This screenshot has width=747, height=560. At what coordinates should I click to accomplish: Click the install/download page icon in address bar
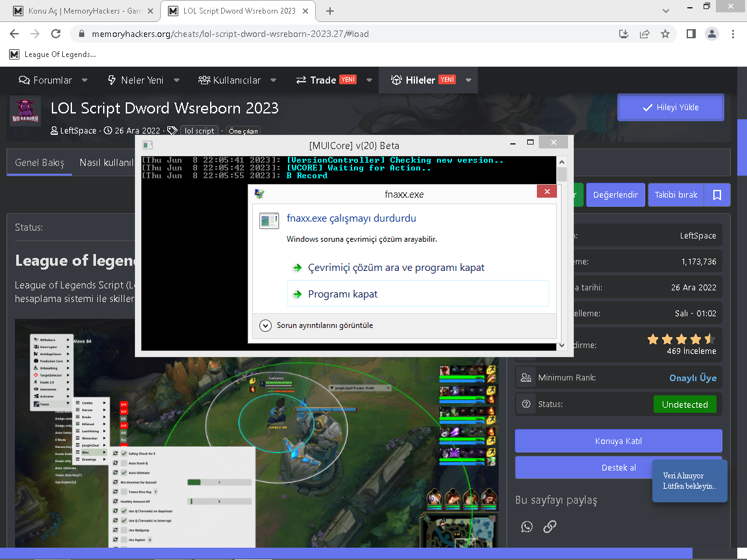(624, 34)
